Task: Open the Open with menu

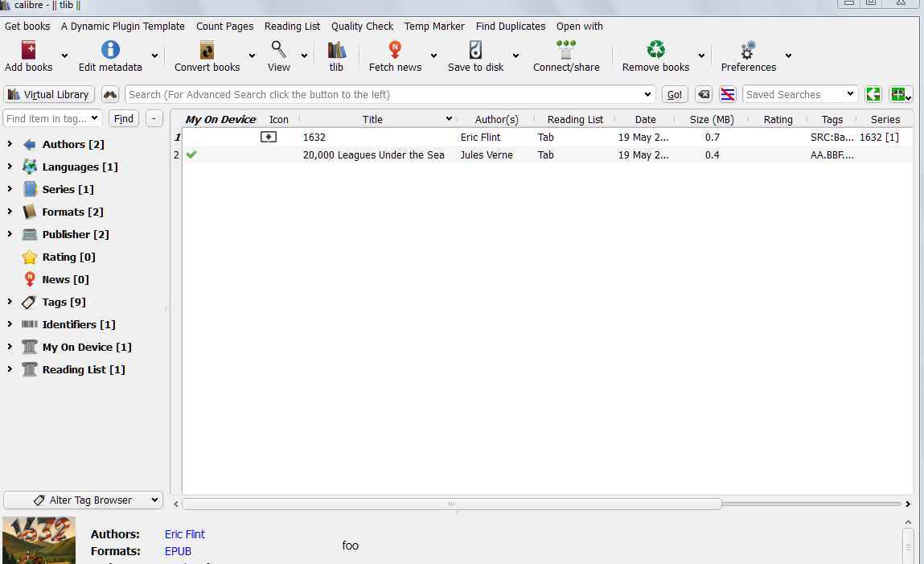Action: tap(579, 26)
